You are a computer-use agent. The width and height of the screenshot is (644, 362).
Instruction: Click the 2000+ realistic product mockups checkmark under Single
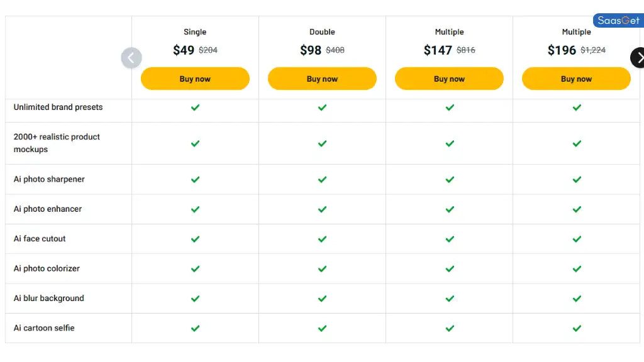tap(195, 143)
